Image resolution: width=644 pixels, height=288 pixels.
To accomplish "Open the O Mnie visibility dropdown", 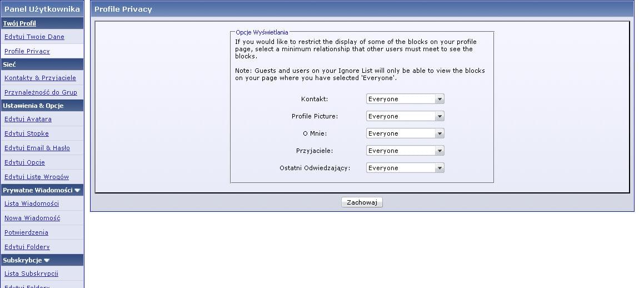I will 405,133.
